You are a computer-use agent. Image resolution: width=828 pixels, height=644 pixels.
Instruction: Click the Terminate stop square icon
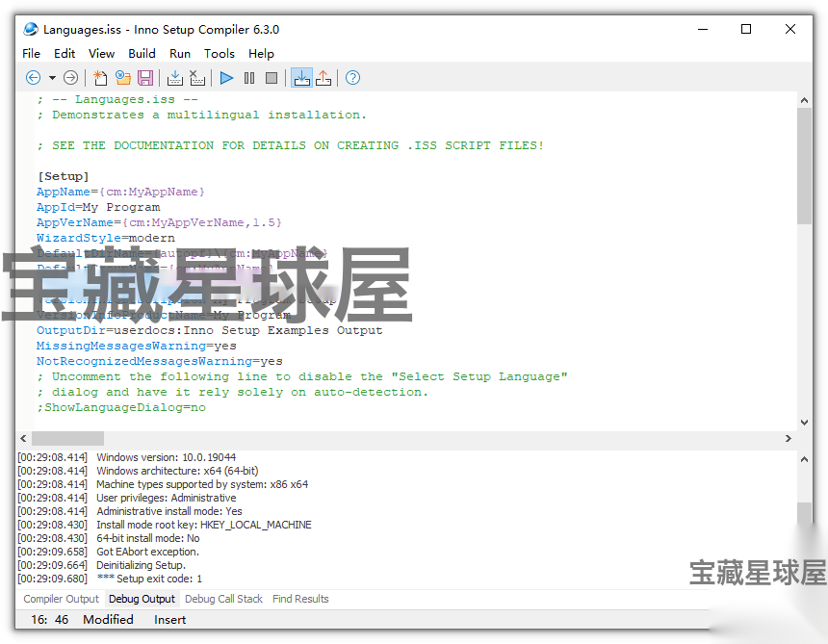tap(272, 78)
